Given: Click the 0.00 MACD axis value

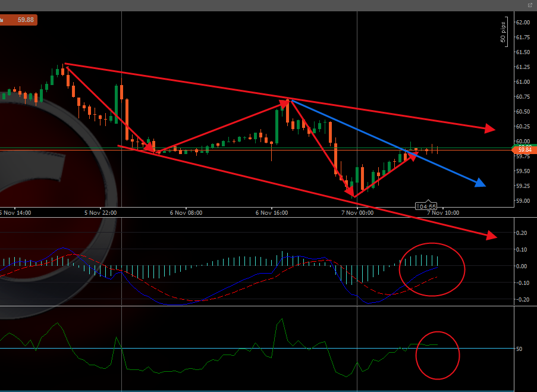Looking at the screenshot, I should [522, 266].
